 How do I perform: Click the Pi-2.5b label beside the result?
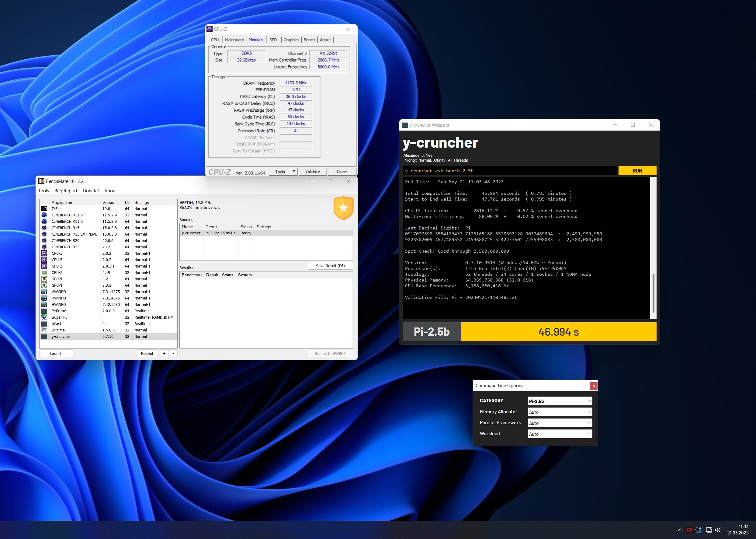coord(432,331)
